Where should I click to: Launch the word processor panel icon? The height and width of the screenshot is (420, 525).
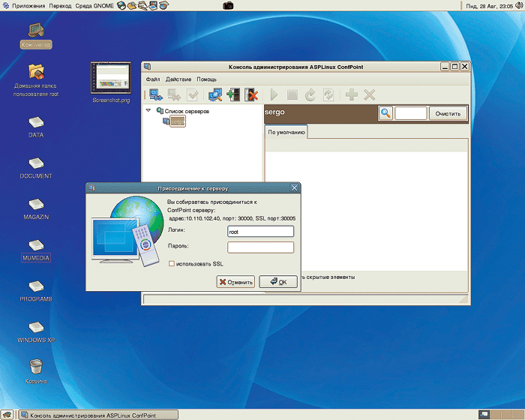142,6
